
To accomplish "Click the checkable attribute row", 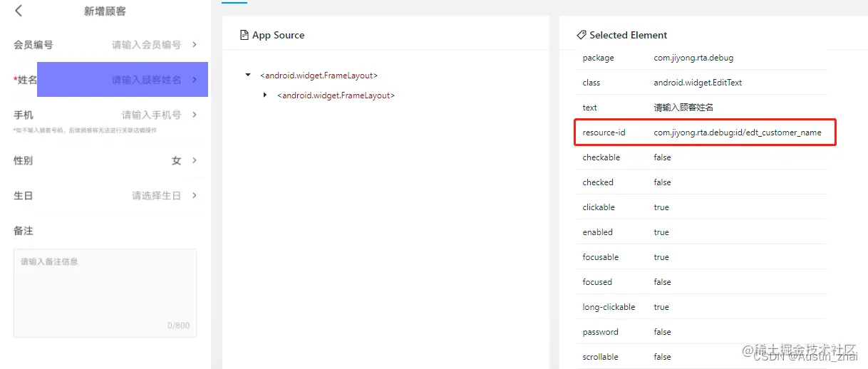I will (x=701, y=157).
